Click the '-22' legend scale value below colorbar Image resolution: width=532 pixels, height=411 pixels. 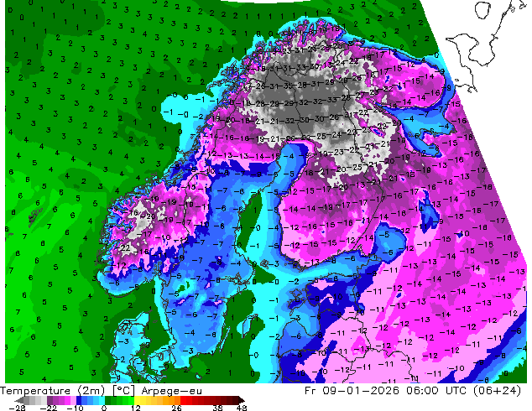tap(49, 408)
